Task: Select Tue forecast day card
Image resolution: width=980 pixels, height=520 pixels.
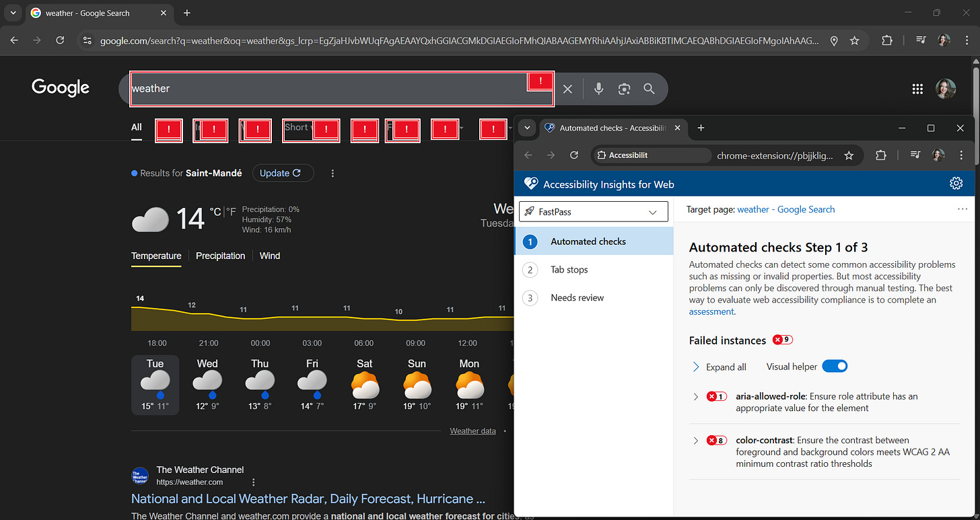Action: [x=155, y=385]
